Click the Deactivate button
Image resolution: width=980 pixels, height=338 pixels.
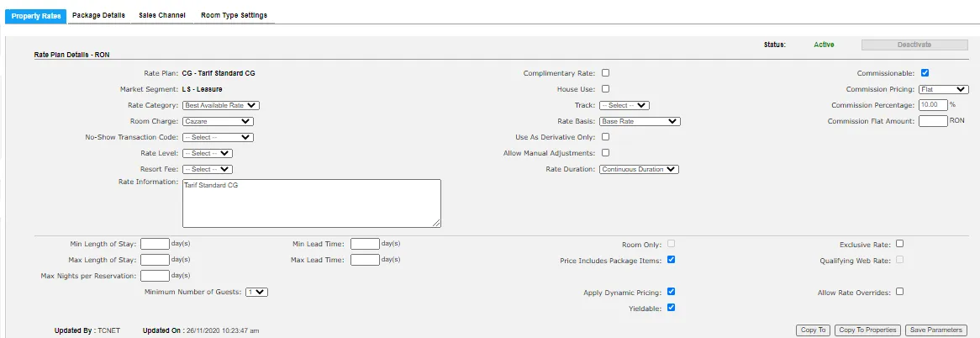tap(914, 45)
